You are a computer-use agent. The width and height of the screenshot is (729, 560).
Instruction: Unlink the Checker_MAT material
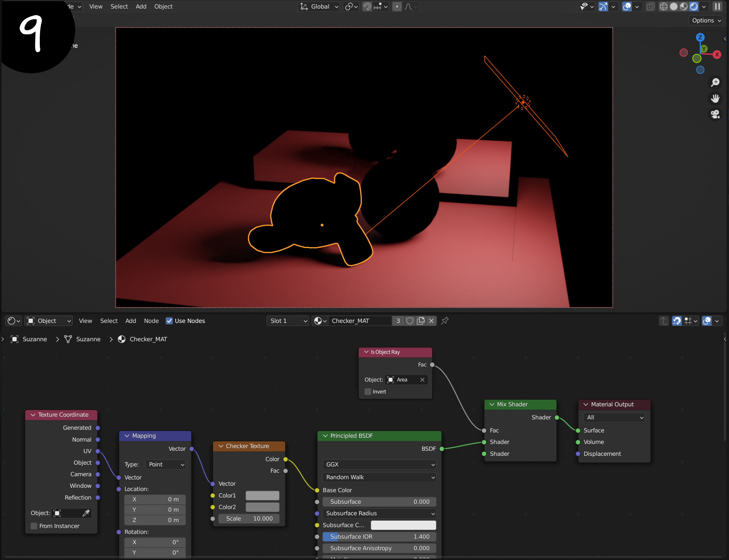(431, 321)
